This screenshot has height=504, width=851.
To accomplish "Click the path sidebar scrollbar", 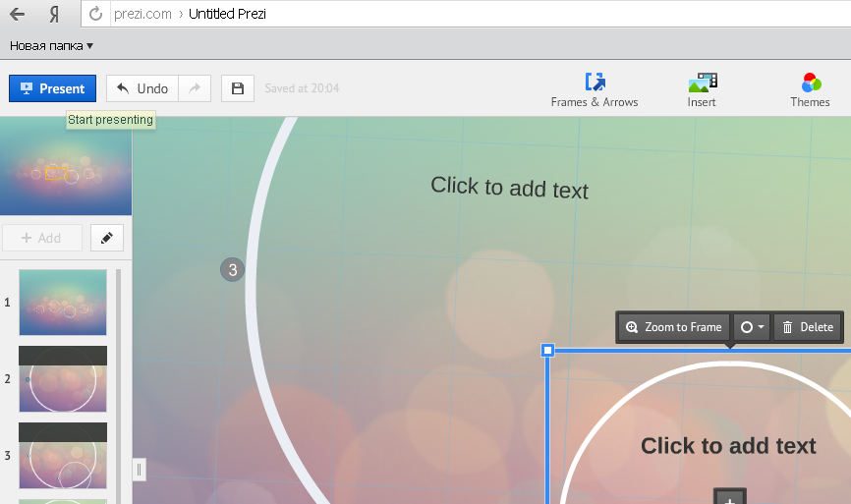I will tap(118, 386).
